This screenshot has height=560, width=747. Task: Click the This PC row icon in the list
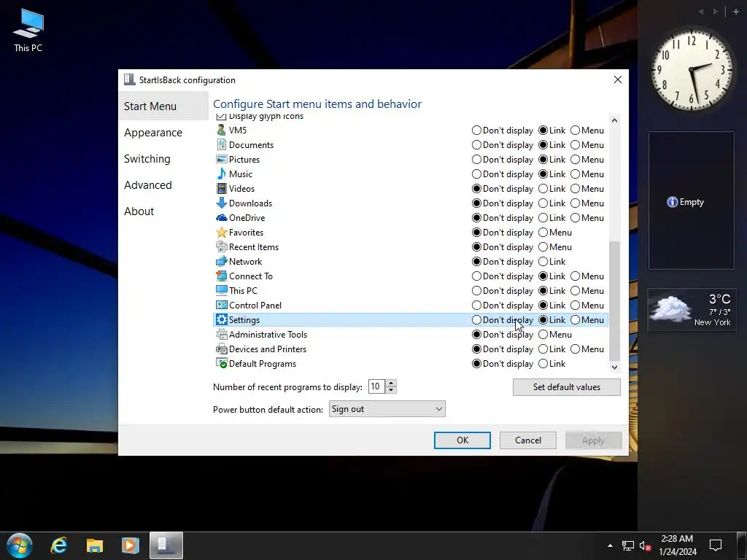pos(221,290)
